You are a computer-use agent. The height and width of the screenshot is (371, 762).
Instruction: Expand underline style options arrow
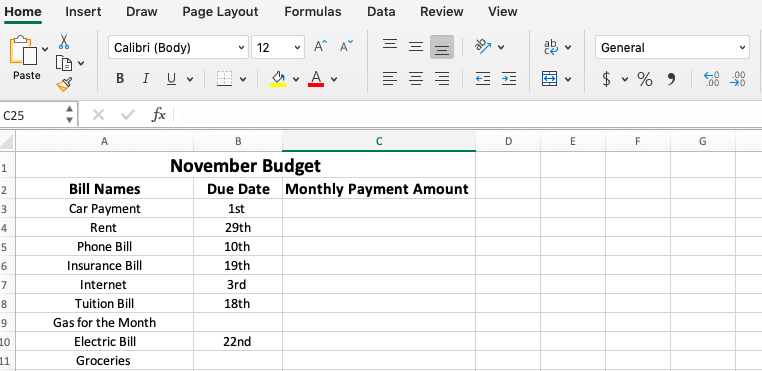pyautogui.click(x=190, y=79)
